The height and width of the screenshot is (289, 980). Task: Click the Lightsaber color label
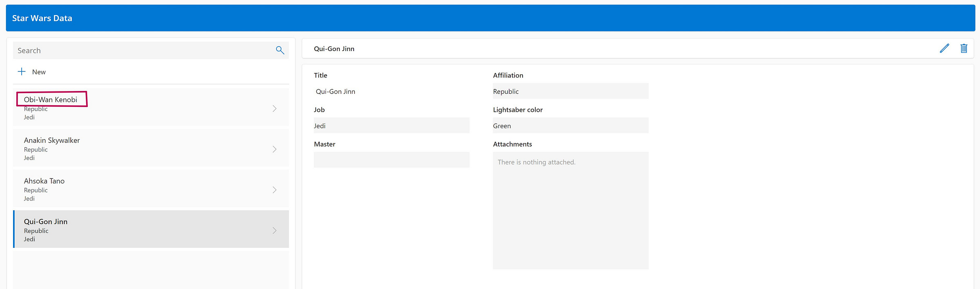pos(518,110)
